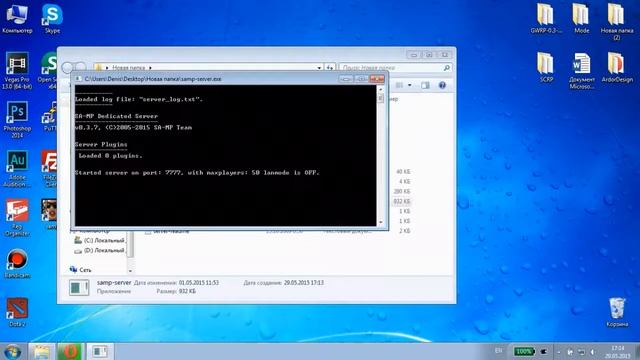Show hidden tray icons arrow
The image size is (640, 360).
tap(559, 352)
